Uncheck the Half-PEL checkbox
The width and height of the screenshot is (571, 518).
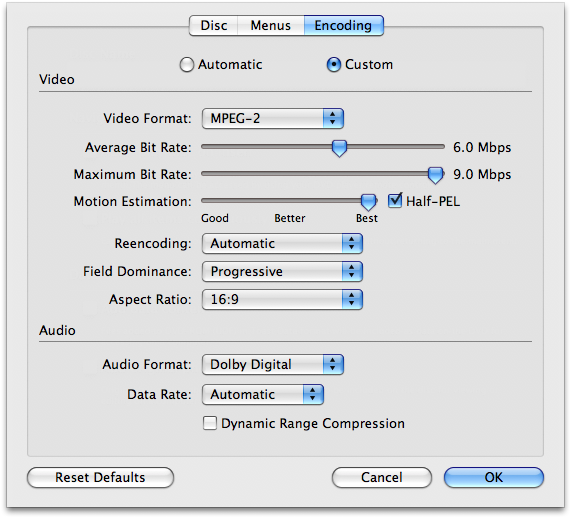pyautogui.click(x=395, y=201)
